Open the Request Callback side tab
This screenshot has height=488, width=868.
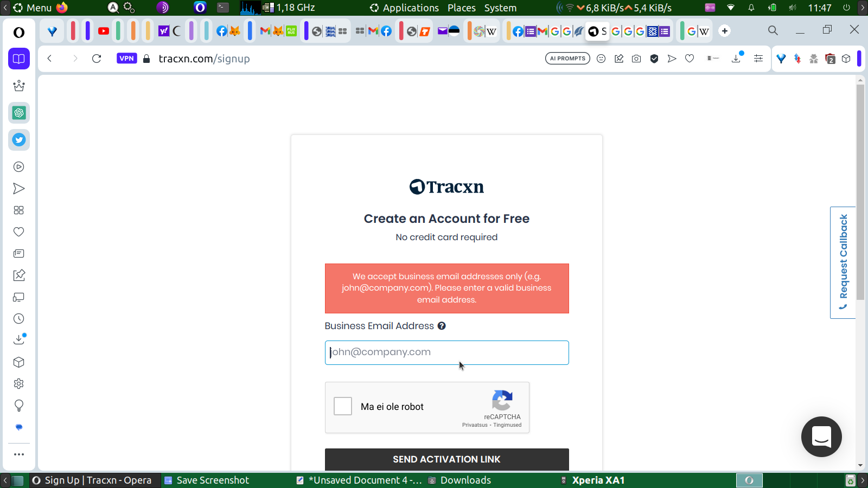(x=843, y=262)
